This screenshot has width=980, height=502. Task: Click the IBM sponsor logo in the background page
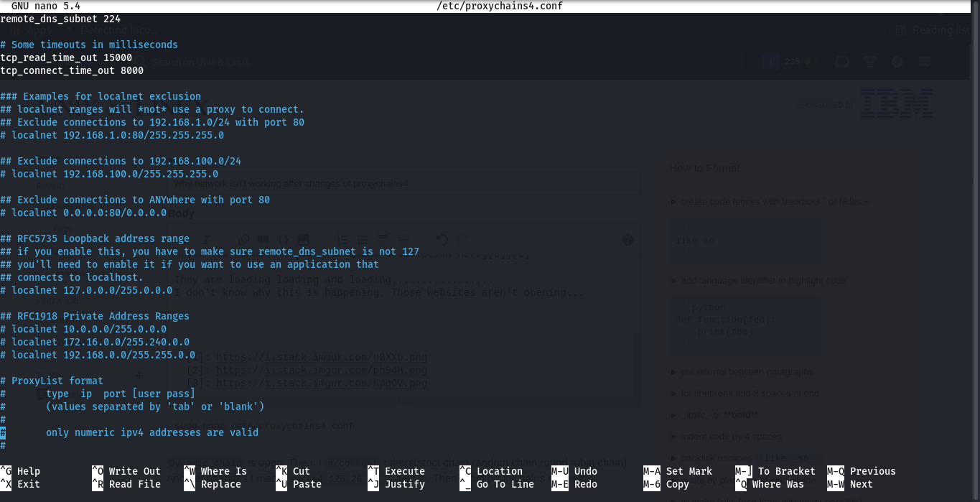(x=897, y=103)
